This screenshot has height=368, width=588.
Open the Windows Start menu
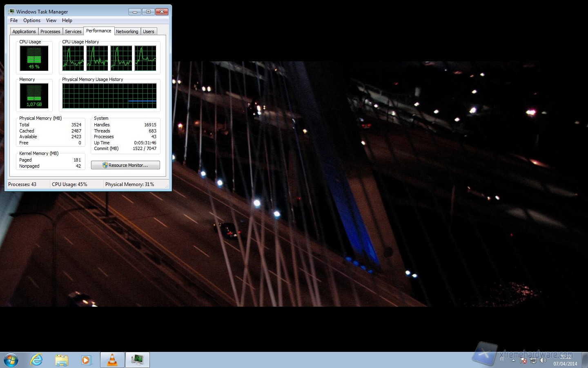(x=11, y=360)
